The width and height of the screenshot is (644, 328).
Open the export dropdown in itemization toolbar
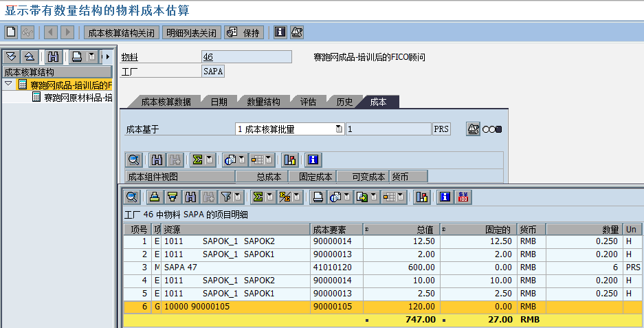(x=374, y=197)
